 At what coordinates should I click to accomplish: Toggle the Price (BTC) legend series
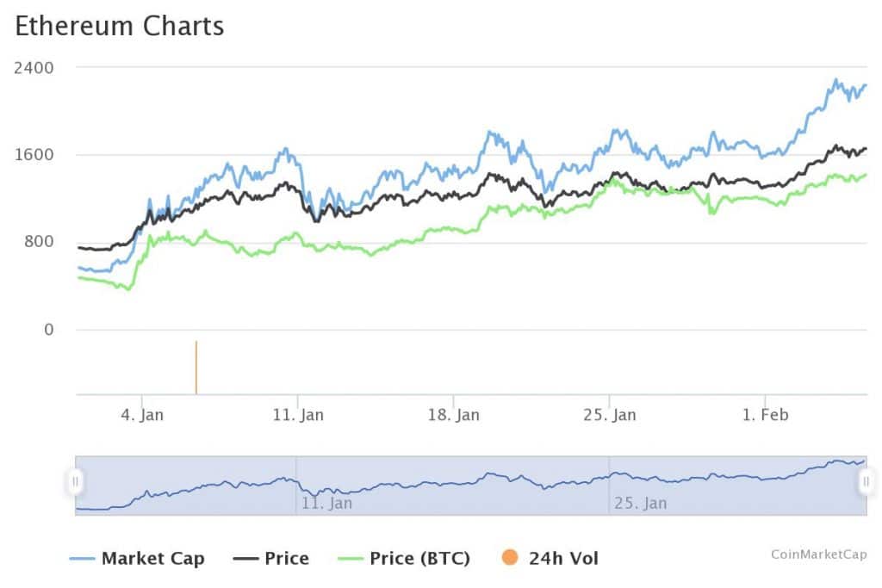419,558
